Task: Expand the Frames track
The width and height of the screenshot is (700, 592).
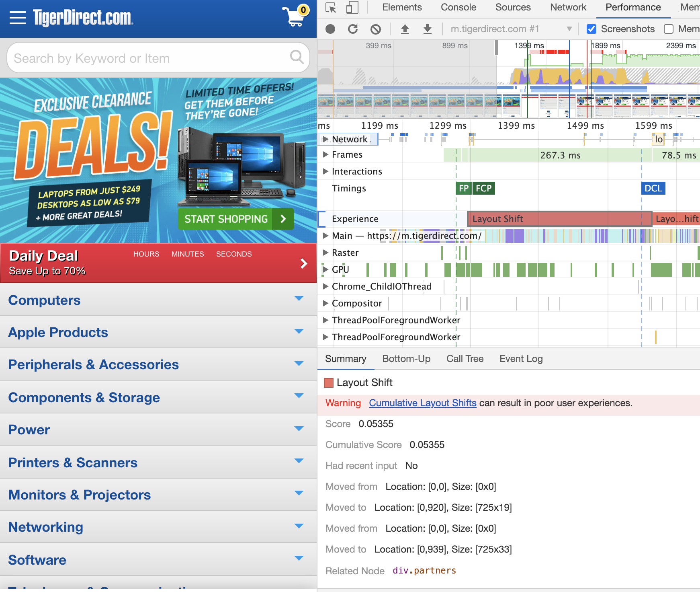Action: 325,154
